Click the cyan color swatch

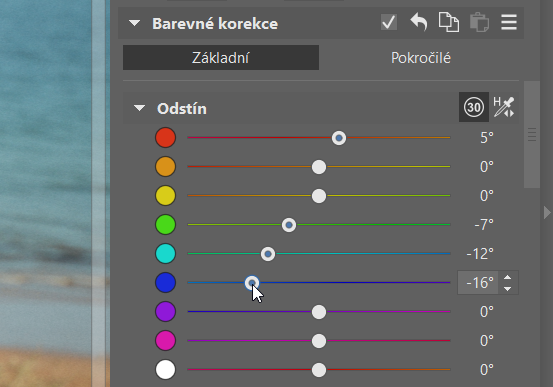(165, 254)
